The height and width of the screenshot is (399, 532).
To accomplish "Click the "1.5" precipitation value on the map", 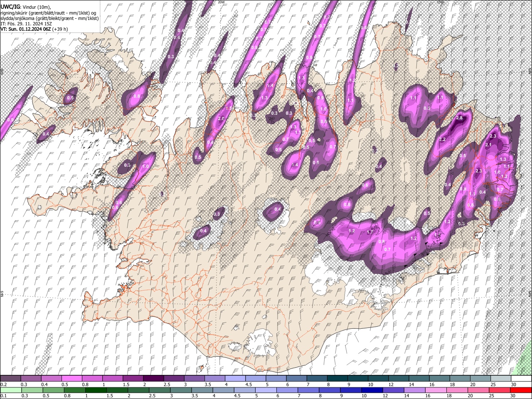I will (228, 108).
